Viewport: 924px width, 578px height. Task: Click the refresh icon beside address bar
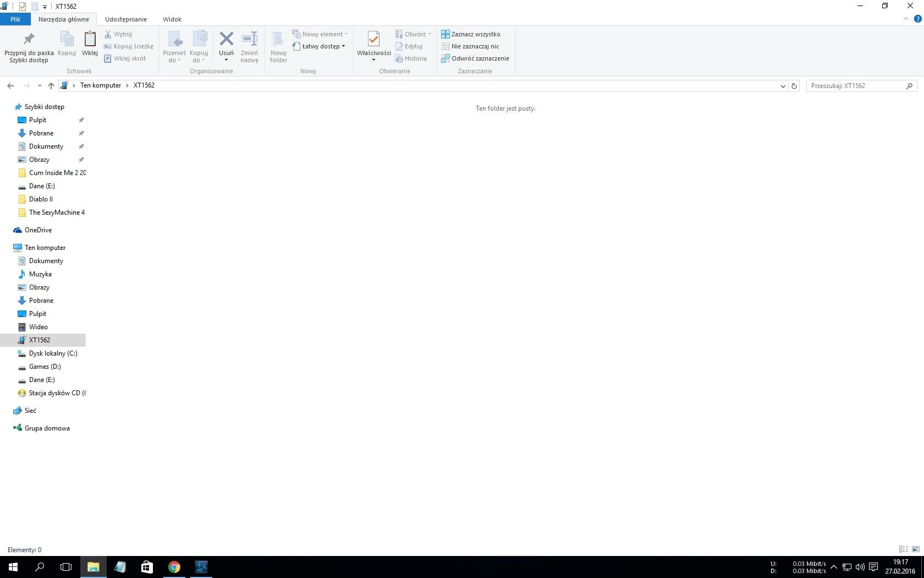tap(794, 86)
